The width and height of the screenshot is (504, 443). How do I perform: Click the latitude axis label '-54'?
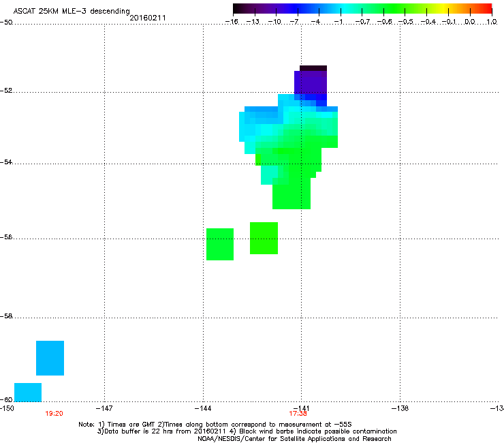(6, 162)
